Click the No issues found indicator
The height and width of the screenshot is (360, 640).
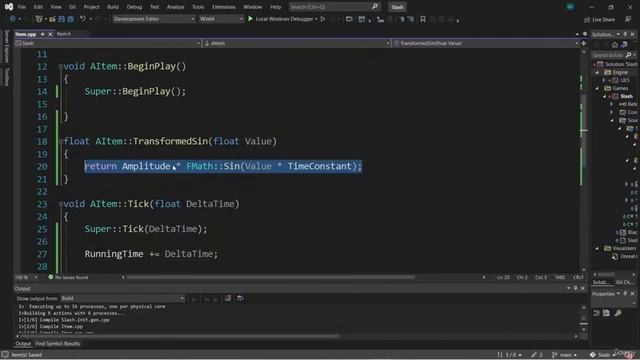point(68,277)
